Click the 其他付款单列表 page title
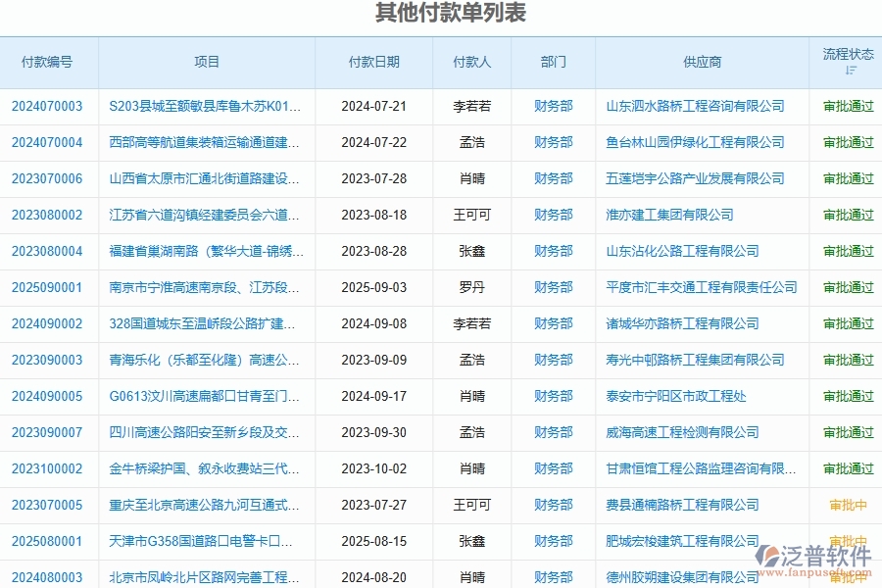This screenshot has height=588, width=882. click(448, 14)
